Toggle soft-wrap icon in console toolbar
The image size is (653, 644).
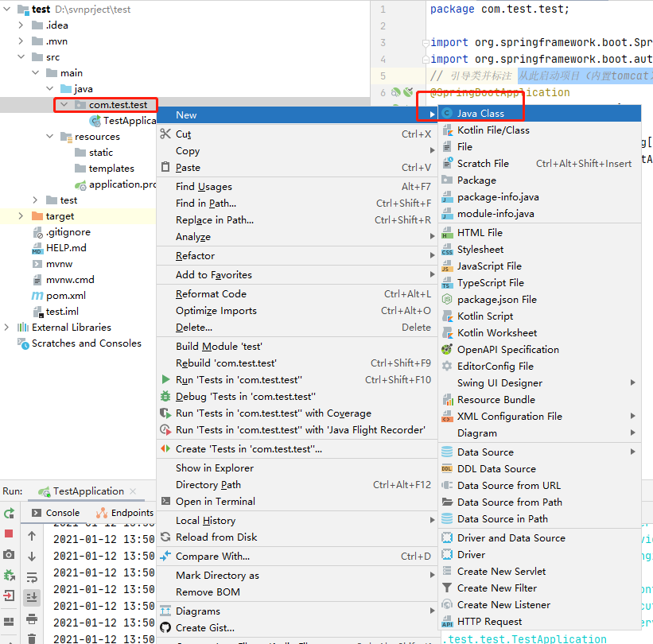click(x=32, y=577)
